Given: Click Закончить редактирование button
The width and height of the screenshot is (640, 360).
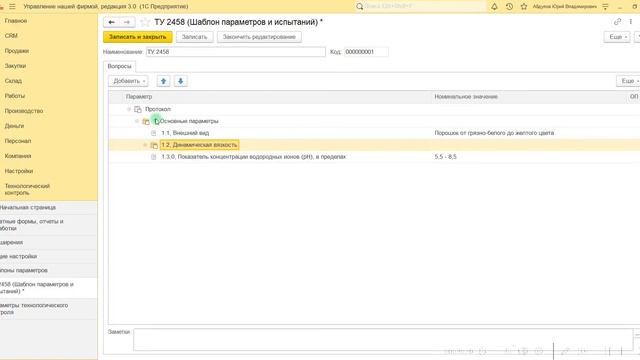Looking at the screenshot, I should [x=259, y=37].
